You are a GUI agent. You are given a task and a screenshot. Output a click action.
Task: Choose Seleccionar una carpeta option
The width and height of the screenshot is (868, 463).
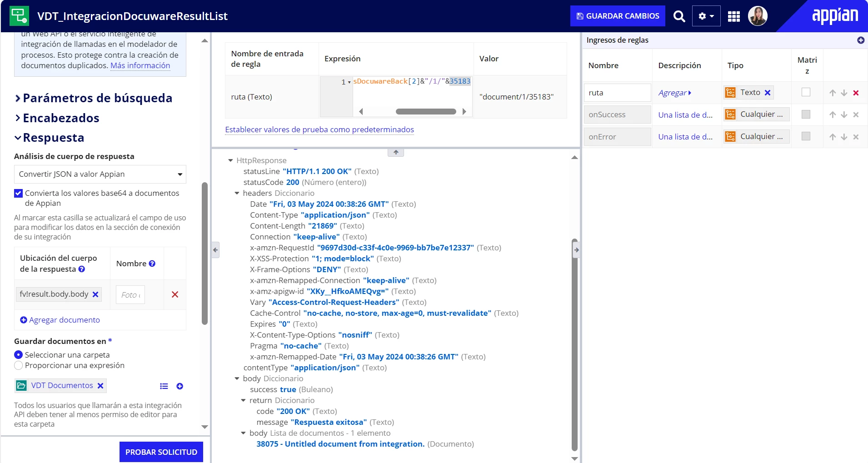click(18, 354)
